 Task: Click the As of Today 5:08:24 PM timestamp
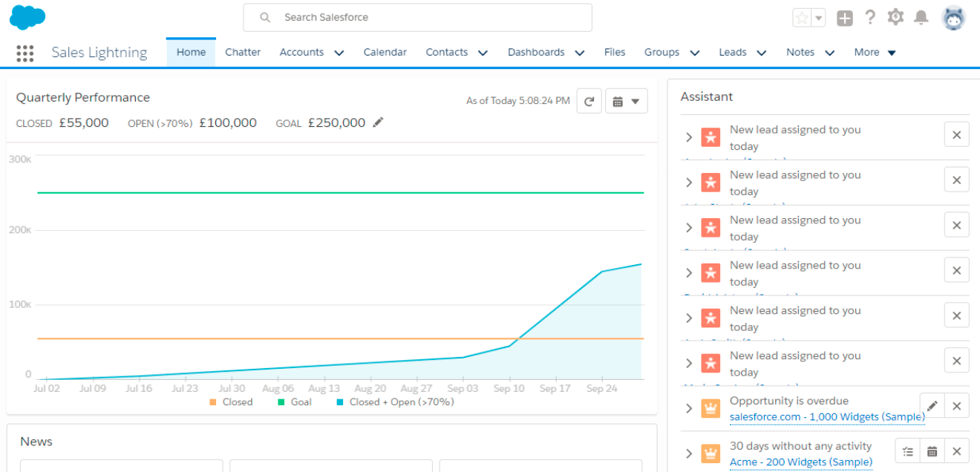(x=518, y=101)
